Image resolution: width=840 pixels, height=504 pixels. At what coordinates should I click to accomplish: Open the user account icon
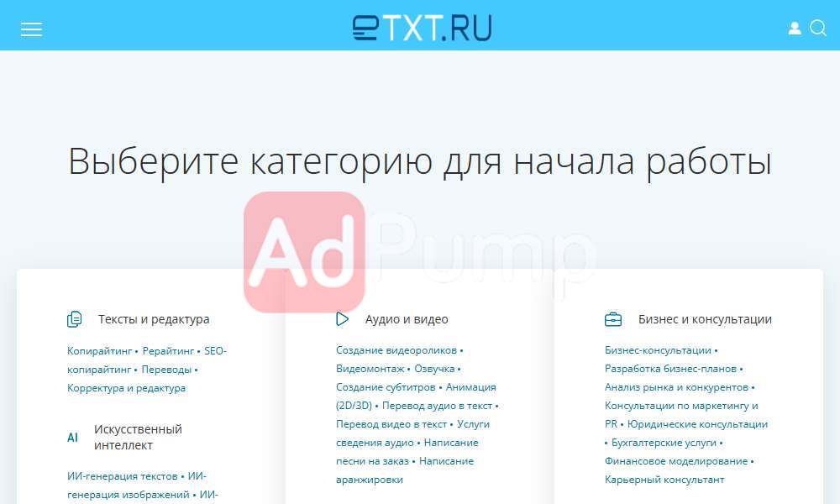click(x=795, y=29)
